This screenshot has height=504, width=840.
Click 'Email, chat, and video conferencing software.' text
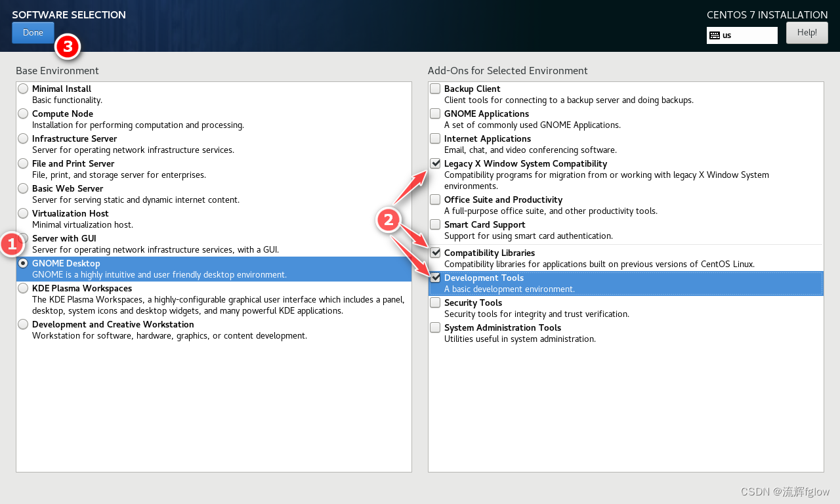530,150
